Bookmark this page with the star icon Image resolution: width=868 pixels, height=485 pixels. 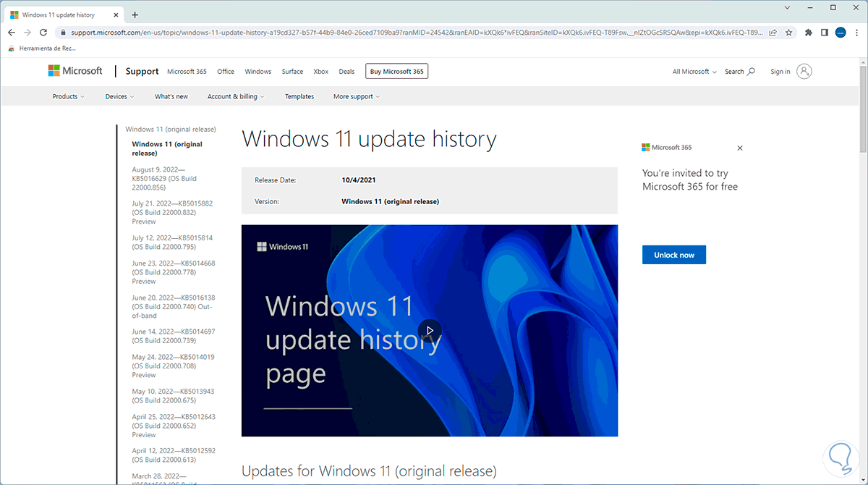(788, 33)
